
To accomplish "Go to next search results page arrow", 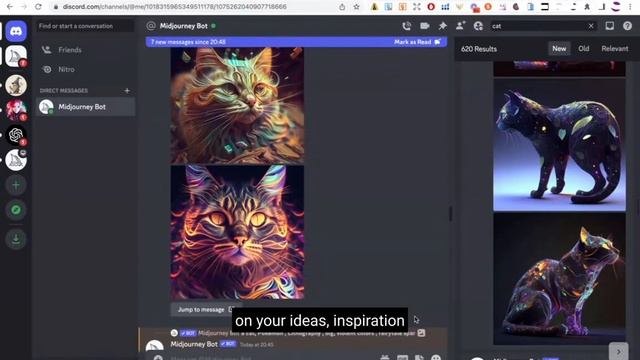I will click(x=618, y=351).
